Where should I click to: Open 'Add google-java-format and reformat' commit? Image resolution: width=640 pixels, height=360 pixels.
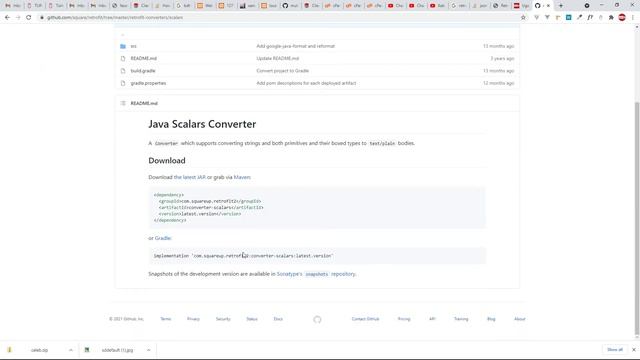(296, 46)
